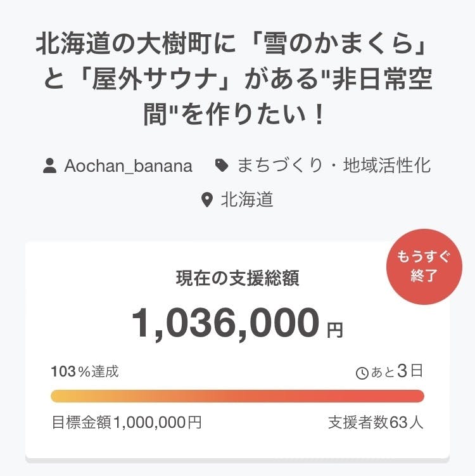Select the 北海道 location link

pos(247,200)
